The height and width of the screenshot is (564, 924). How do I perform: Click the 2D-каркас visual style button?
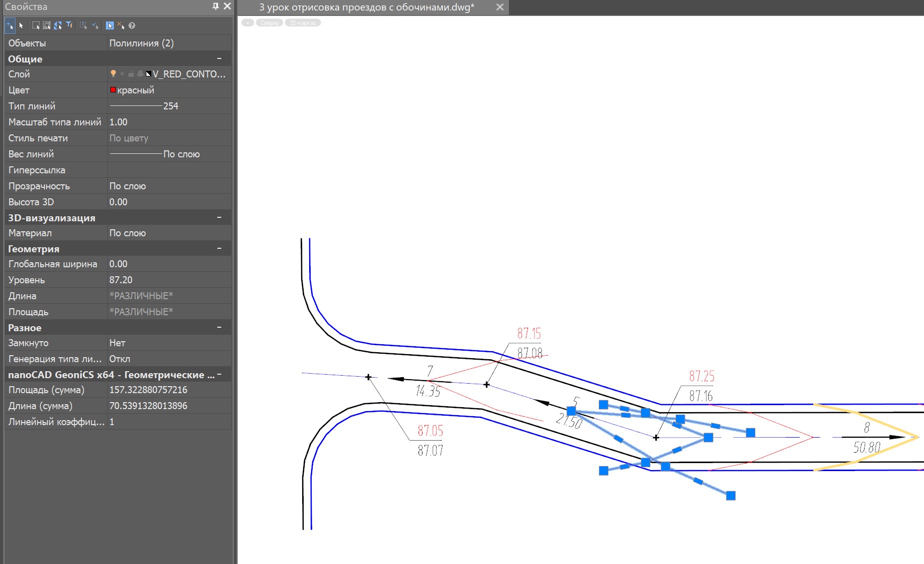303,23
